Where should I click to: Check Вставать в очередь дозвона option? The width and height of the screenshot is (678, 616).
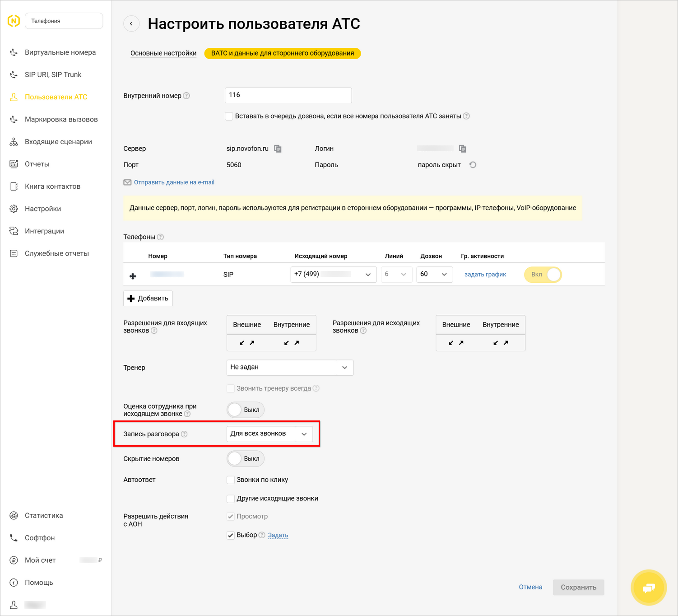[x=229, y=116]
